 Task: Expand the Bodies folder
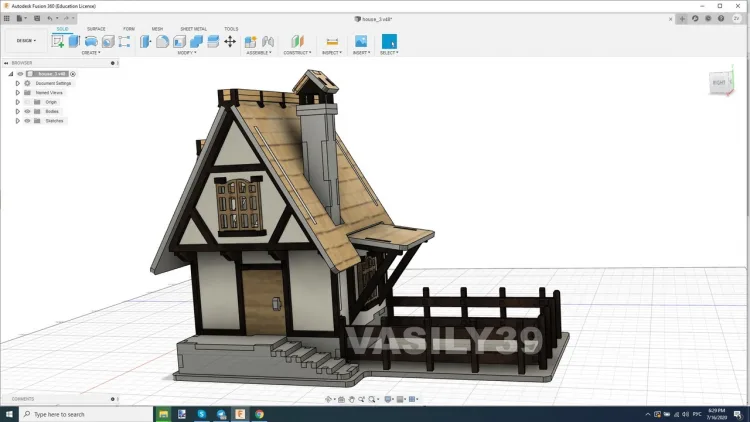coord(18,111)
